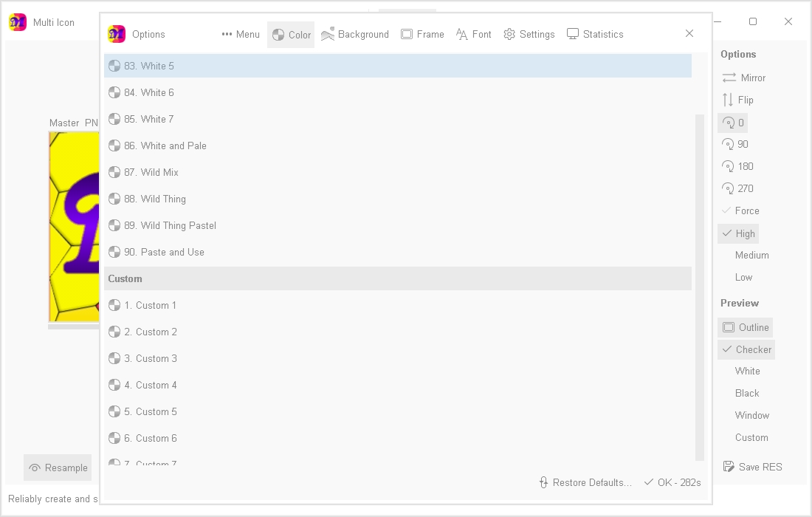Screen dimensions: 812x517
Task: Select the Frame configuration icon
Action: click(x=407, y=34)
